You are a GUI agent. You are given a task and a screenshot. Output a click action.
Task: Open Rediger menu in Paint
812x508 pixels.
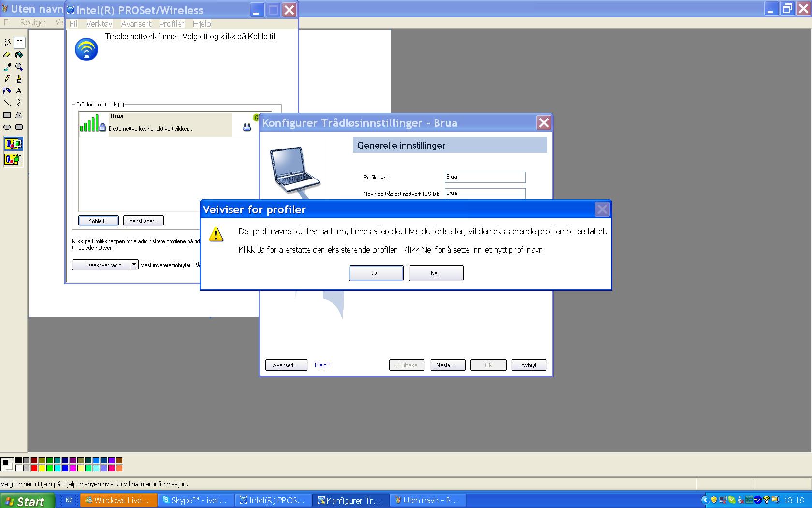point(33,22)
